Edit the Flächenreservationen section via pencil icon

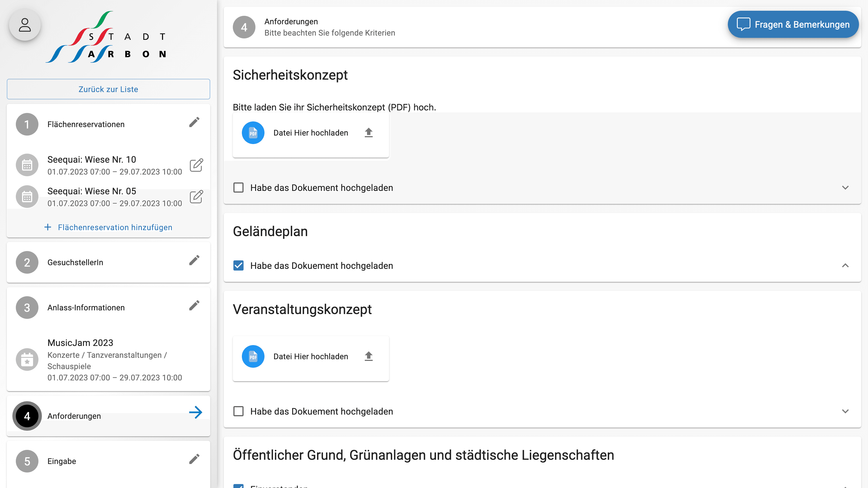(x=194, y=122)
